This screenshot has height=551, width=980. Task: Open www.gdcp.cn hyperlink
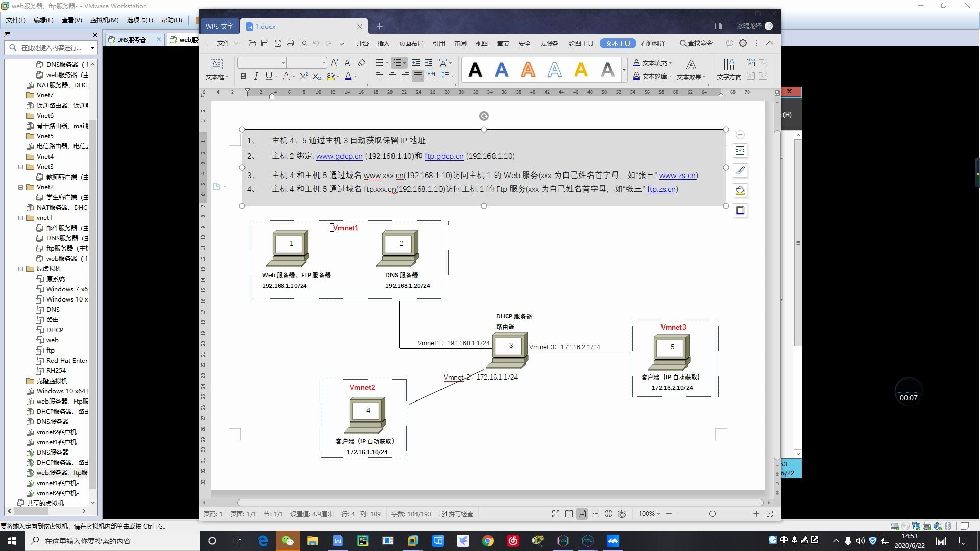click(339, 156)
